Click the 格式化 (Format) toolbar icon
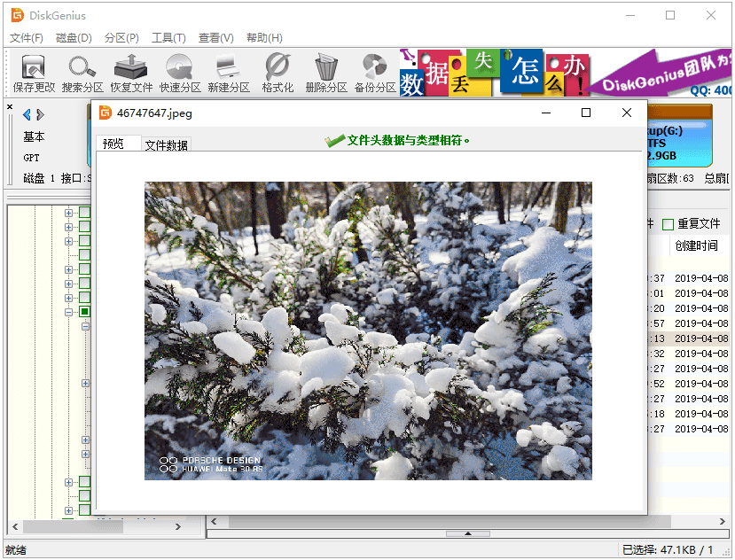The height and width of the screenshot is (560, 735). [x=275, y=71]
